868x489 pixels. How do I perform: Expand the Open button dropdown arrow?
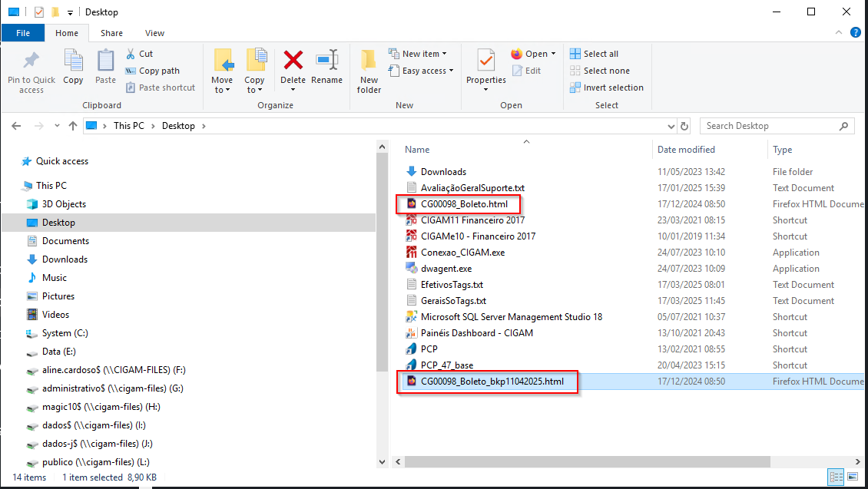coord(554,54)
